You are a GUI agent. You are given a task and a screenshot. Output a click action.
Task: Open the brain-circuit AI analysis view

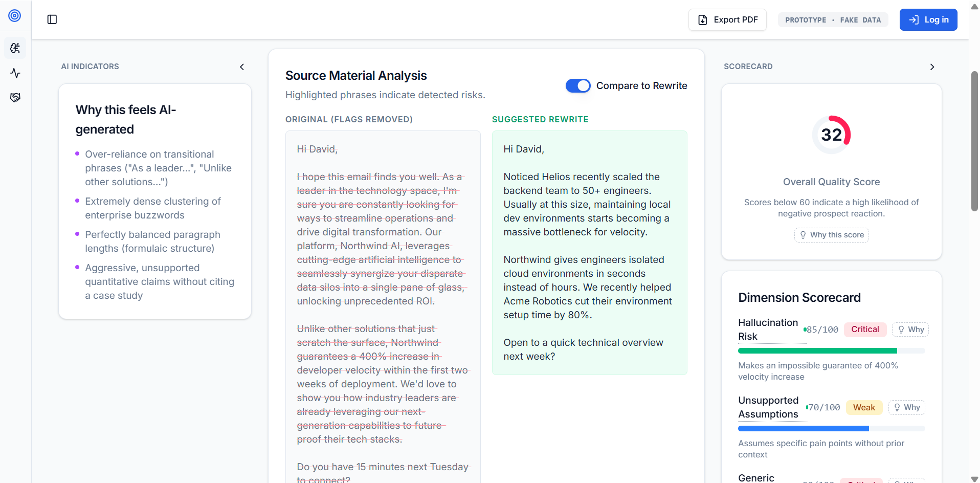15,48
